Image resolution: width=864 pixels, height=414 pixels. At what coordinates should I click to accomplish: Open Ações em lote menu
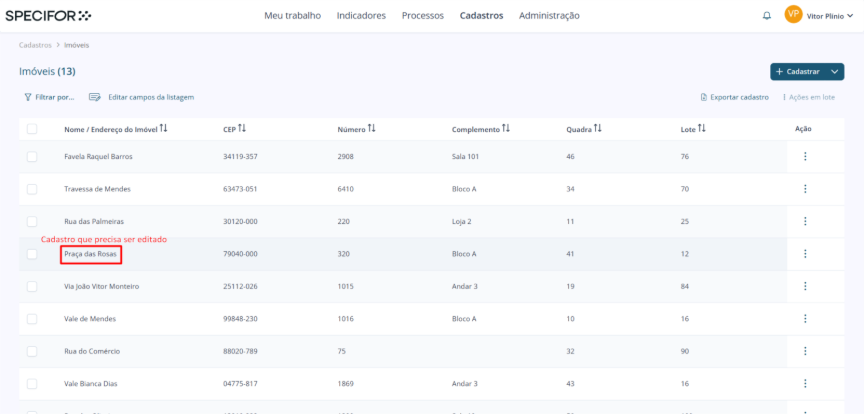pyautogui.click(x=809, y=97)
